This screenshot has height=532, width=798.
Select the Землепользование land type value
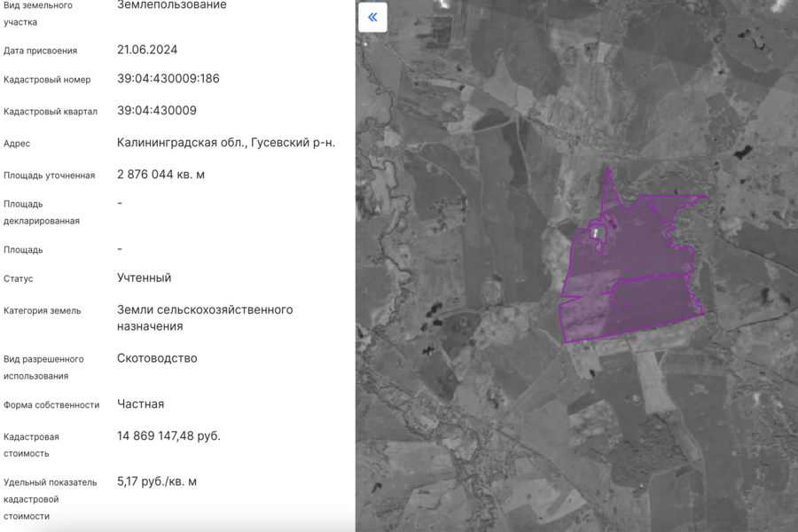tap(170, 5)
